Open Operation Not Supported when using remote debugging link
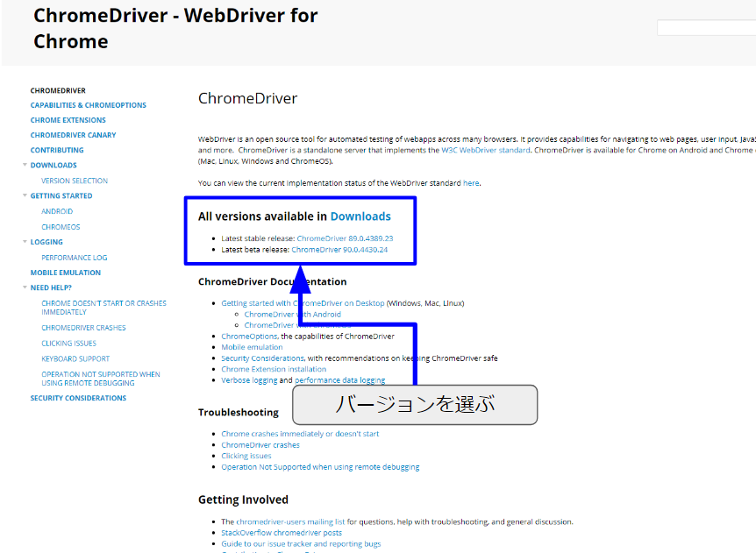Viewport: 756px width, 553px height. (320, 467)
